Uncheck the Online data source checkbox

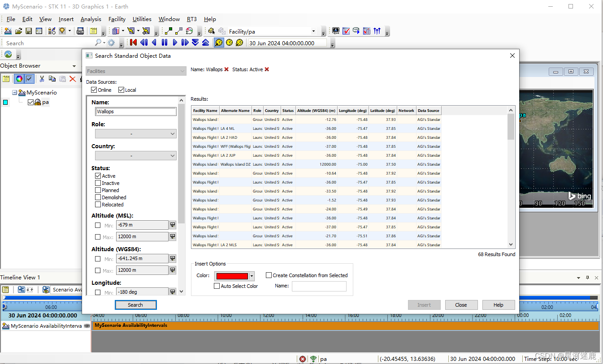[94, 90]
